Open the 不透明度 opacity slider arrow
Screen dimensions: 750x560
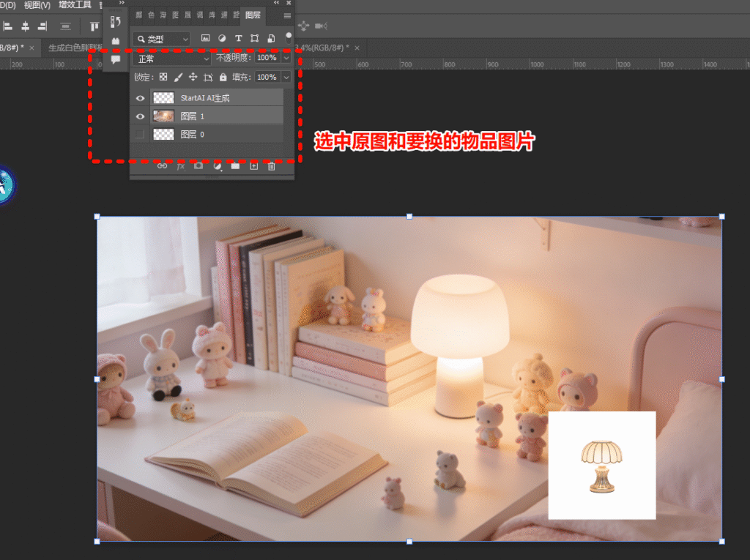[x=286, y=58]
